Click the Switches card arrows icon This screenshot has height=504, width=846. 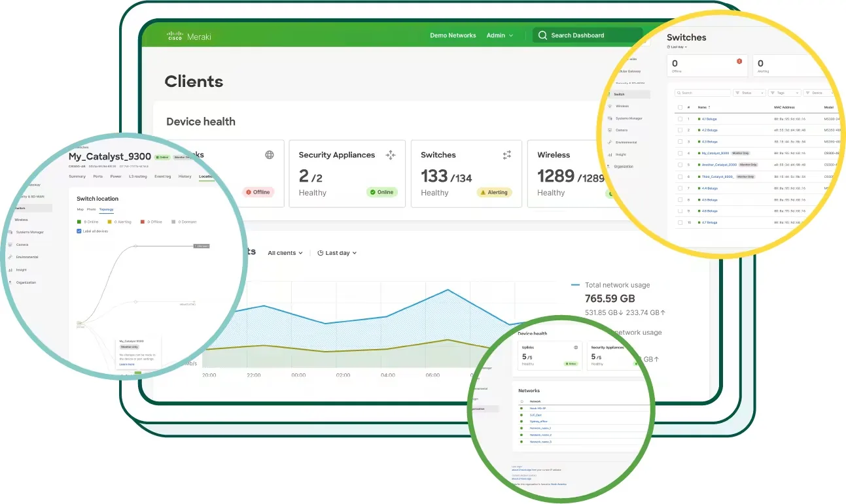[506, 155]
